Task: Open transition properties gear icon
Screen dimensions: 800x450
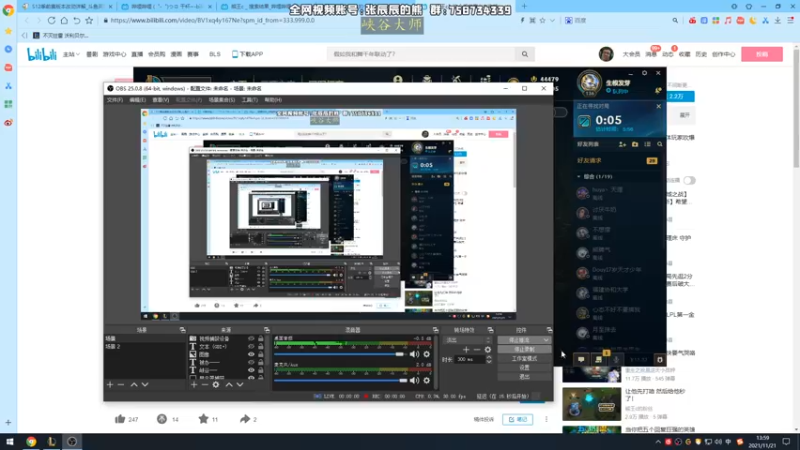Action: (x=488, y=349)
